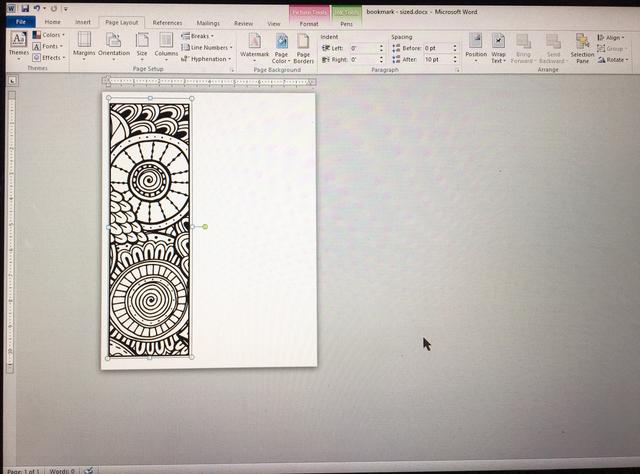The image size is (640, 474).
Task: Switch to the Insert tab
Action: (83, 22)
